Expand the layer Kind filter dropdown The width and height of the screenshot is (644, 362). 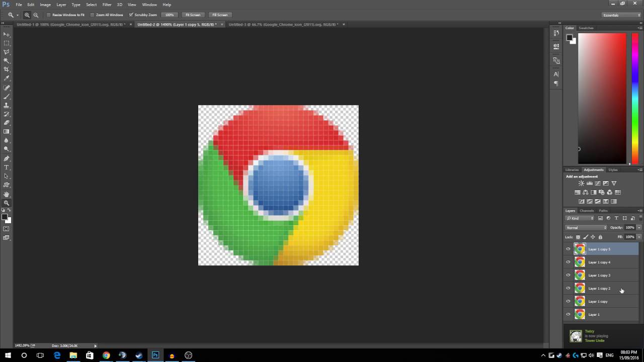point(580,218)
